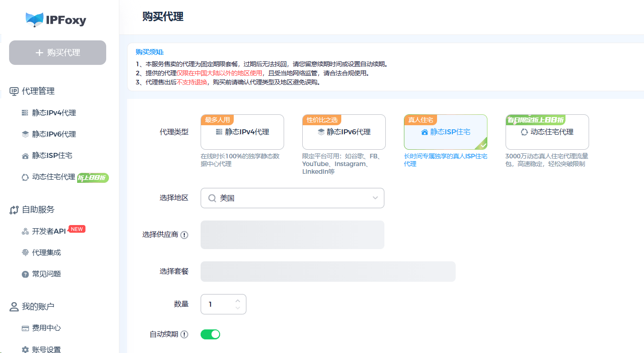
Task: Click the 最多人用 tag
Action: pyautogui.click(x=217, y=120)
